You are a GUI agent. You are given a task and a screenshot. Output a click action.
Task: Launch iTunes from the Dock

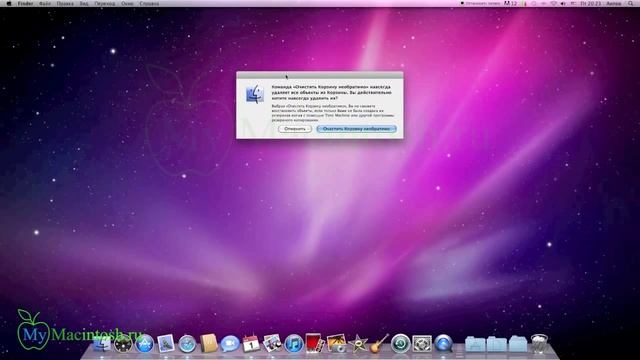tap(293, 344)
